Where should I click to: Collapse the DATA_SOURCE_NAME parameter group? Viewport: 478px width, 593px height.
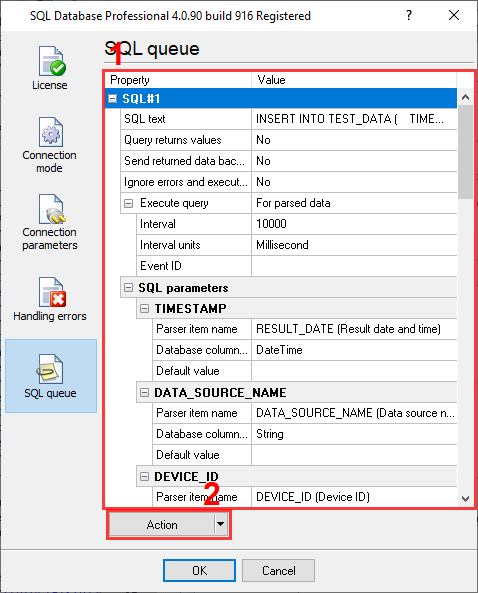[144, 393]
